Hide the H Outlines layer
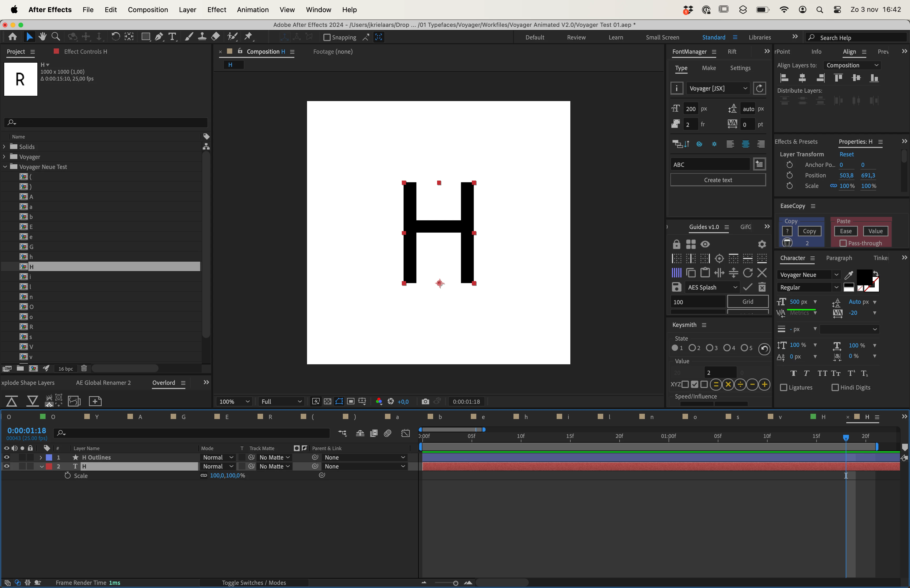The height and width of the screenshot is (588, 910). [x=7, y=457]
